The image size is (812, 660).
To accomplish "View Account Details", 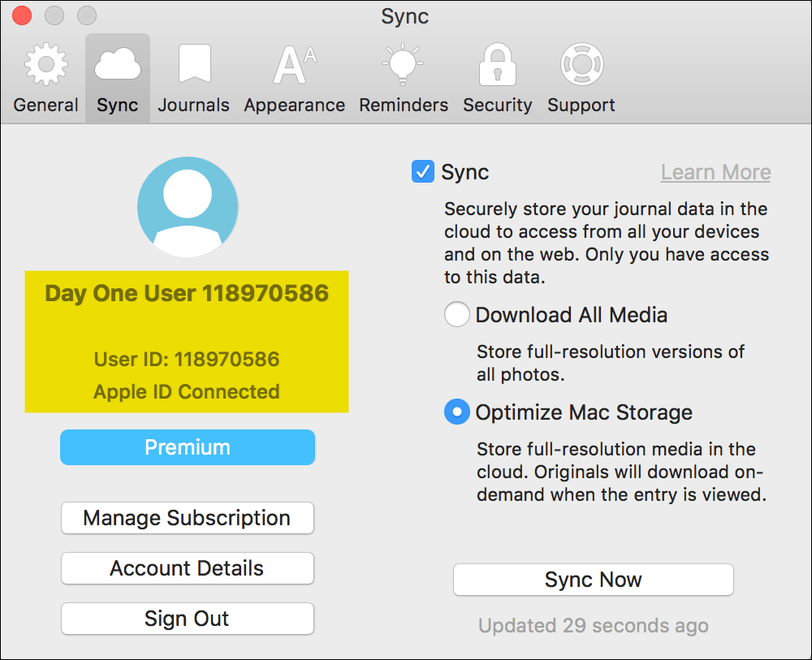I will [x=188, y=568].
